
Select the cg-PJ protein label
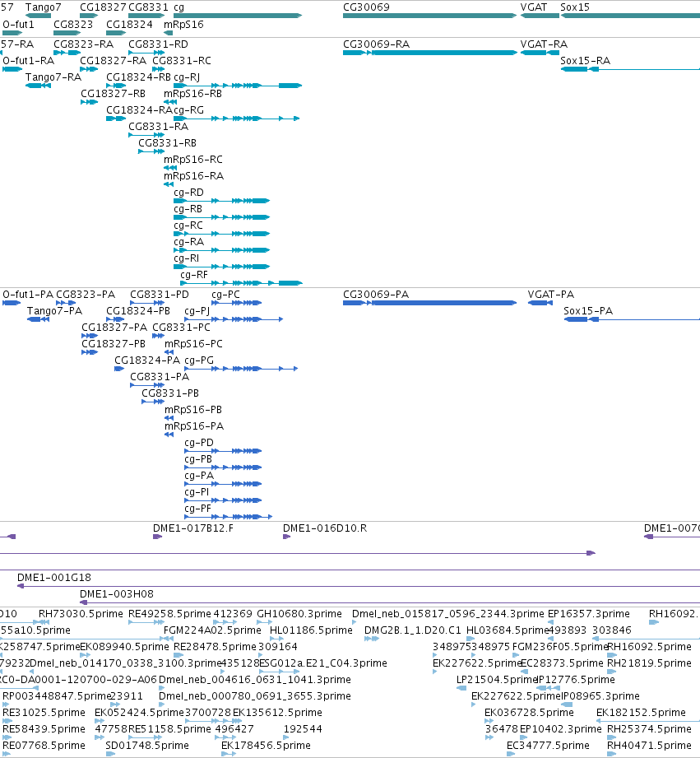(x=197, y=311)
